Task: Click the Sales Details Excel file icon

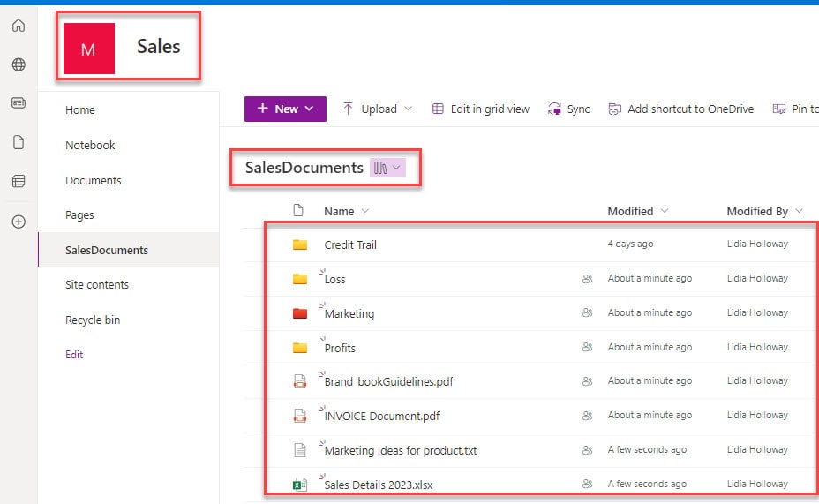Action: 300,485
